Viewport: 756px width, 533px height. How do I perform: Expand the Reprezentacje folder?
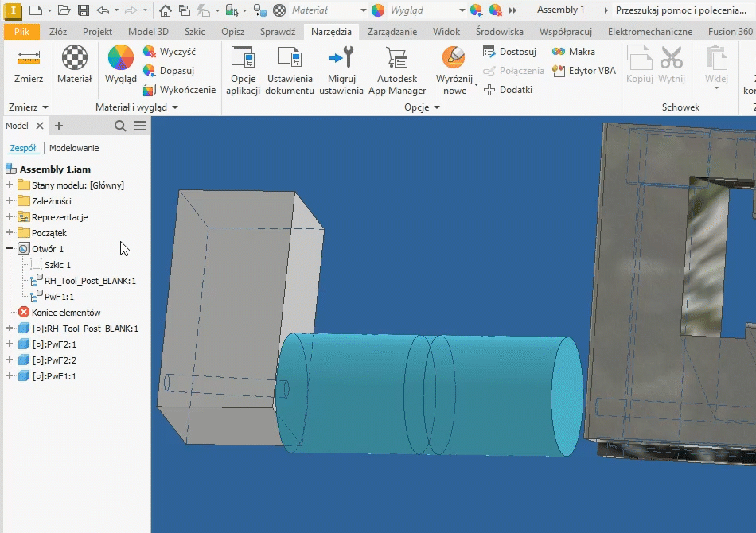10,216
